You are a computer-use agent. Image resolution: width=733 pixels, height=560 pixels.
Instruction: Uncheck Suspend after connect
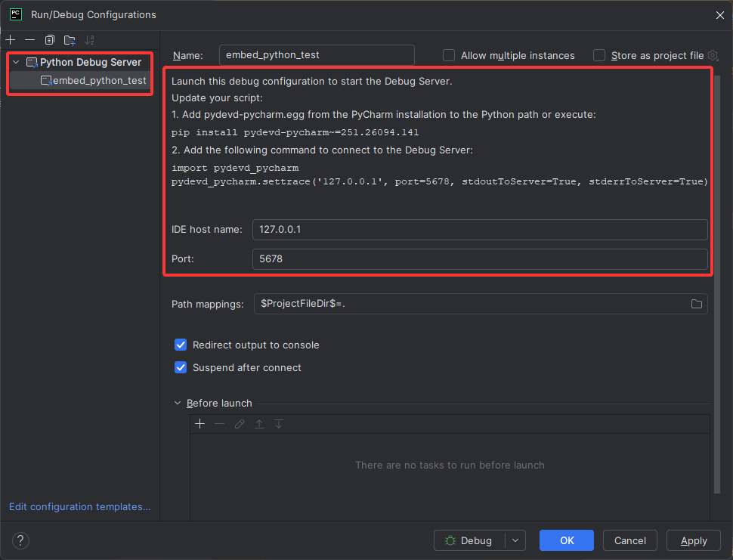click(x=181, y=367)
